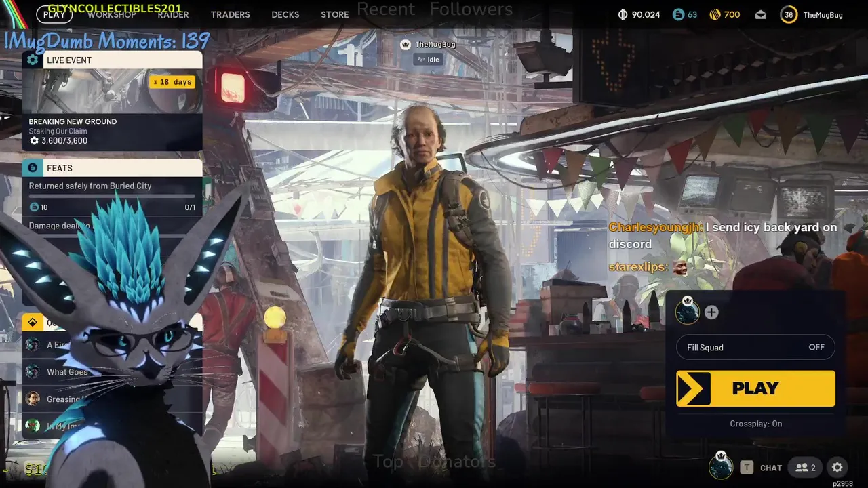Open the CHAT label in the bottom bar
This screenshot has height=488, width=868.
[x=771, y=468]
